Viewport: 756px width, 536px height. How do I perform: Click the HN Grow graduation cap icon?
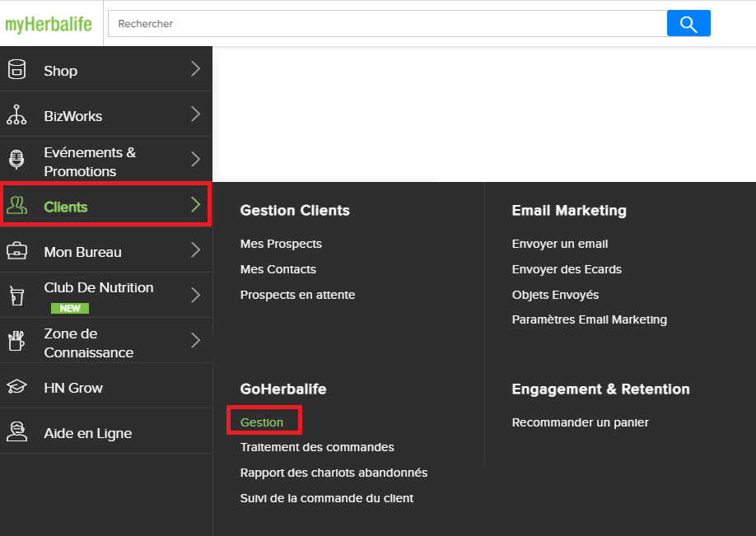click(x=16, y=386)
